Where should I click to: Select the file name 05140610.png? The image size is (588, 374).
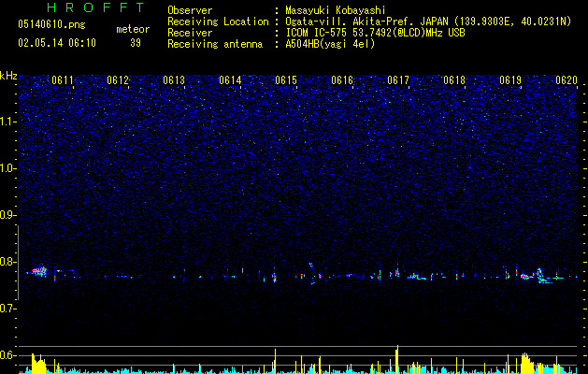[51, 25]
